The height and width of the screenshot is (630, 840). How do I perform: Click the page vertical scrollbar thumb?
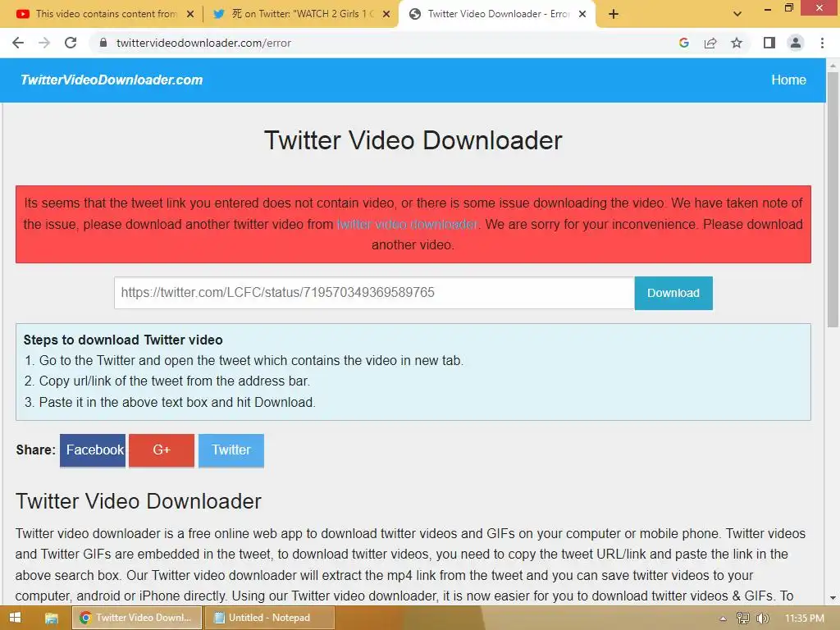(833, 199)
